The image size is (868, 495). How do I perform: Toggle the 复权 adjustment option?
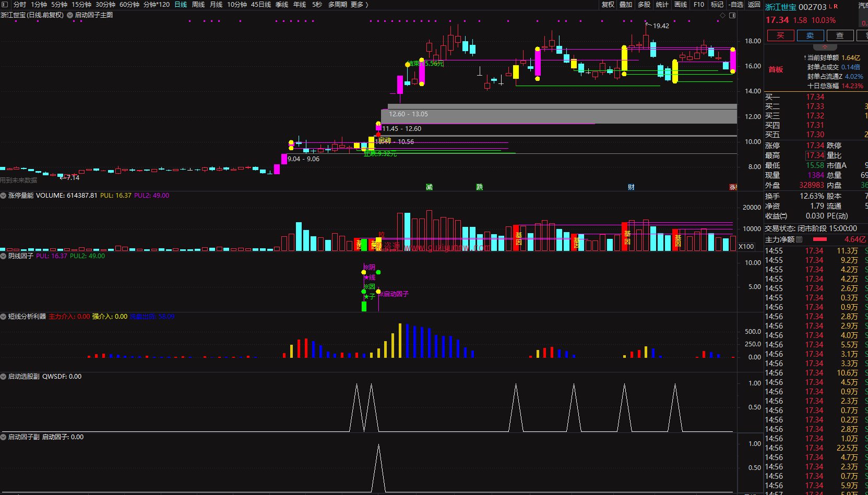(x=608, y=5)
